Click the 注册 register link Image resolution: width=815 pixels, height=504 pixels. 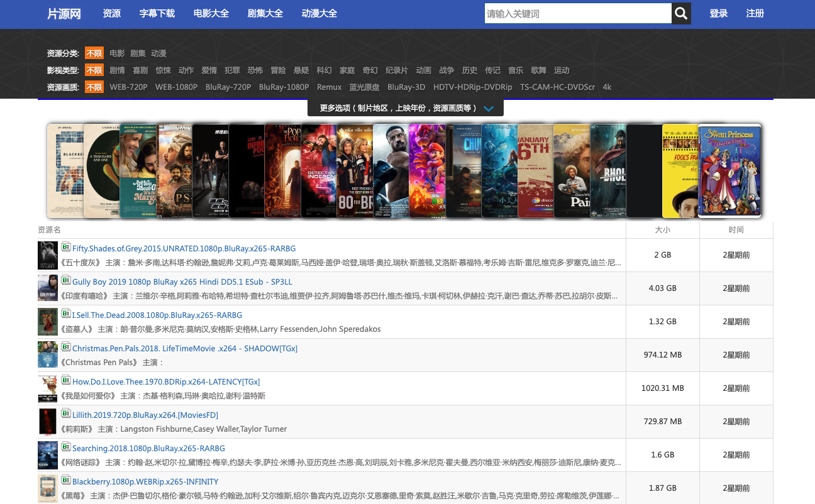(x=755, y=13)
